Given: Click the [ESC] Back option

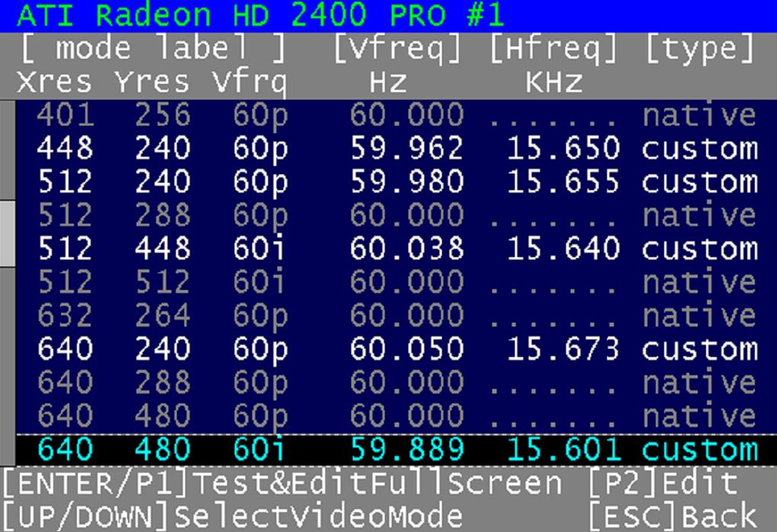Looking at the screenshot, I should pos(673,516).
